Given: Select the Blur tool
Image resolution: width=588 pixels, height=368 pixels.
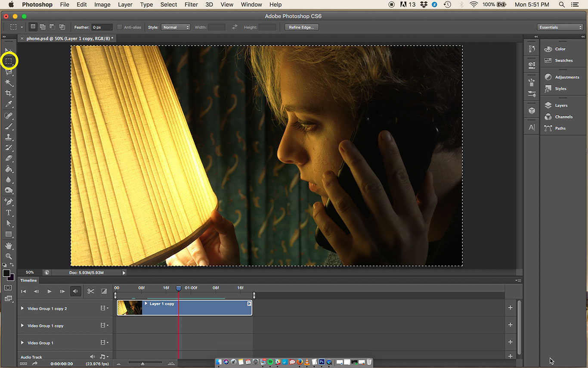Looking at the screenshot, I should (9, 180).
